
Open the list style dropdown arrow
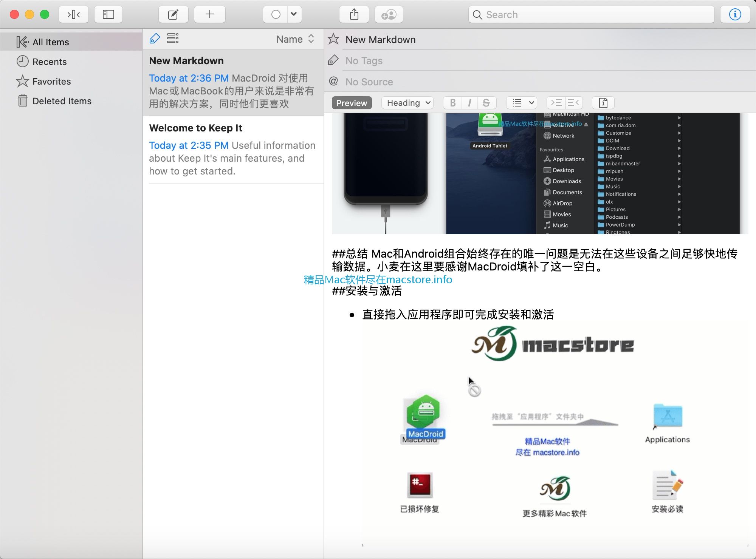(x=531, y=103)
